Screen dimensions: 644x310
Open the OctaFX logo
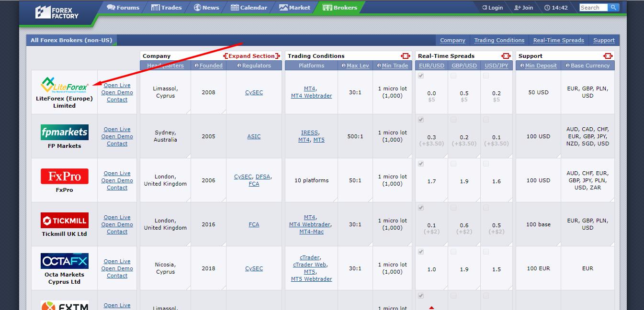(x=64, y=261)
